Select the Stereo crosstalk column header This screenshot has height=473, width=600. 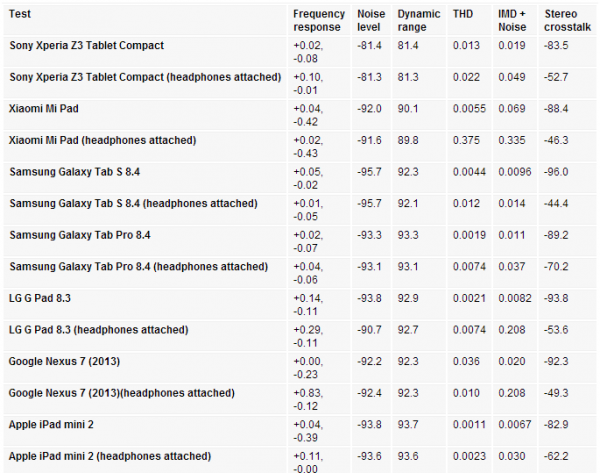(x=567, y=21)
